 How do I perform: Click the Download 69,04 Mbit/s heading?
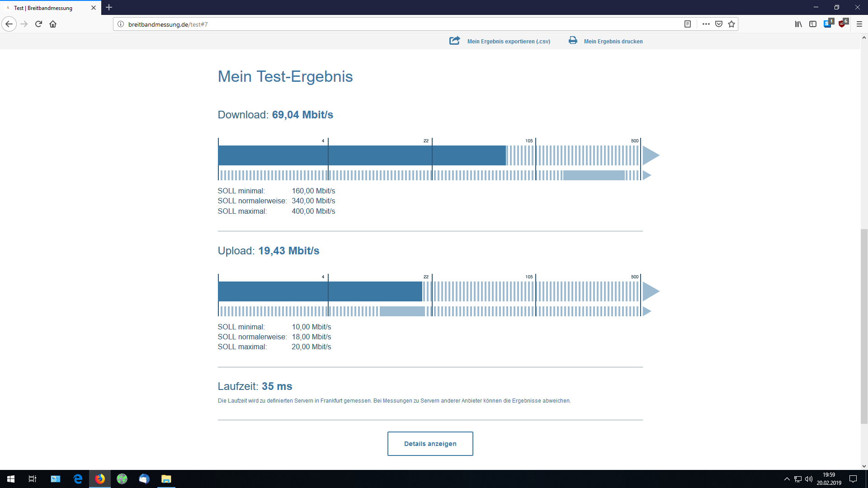[275, 115]
